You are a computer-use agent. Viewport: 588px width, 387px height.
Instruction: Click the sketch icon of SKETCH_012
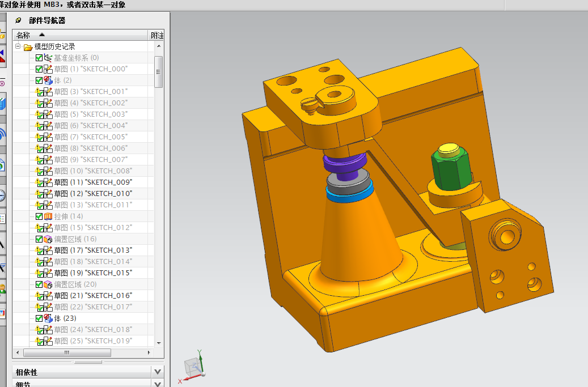click(x=48, y=228)
